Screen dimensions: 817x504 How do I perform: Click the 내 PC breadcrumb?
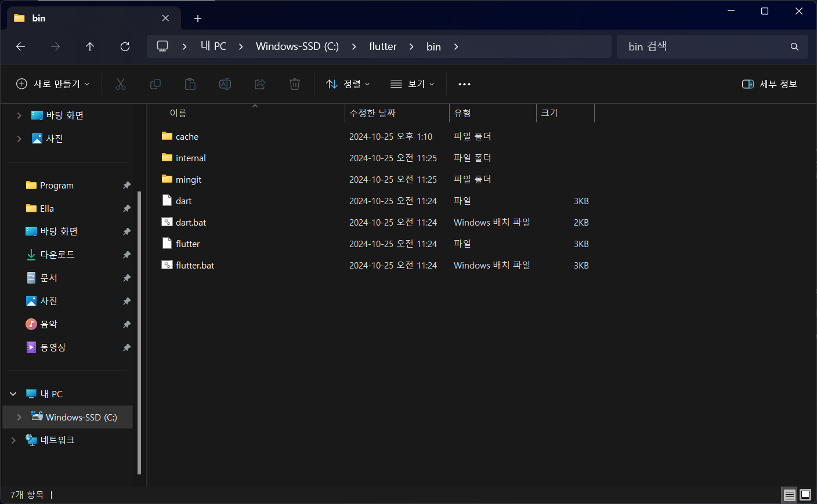pos(214,46)
